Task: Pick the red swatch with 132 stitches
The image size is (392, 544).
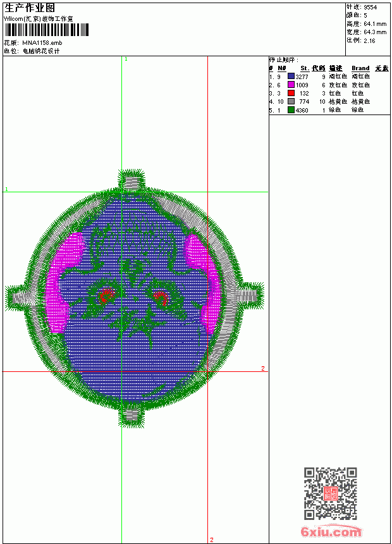Action: tap(291, 93)
